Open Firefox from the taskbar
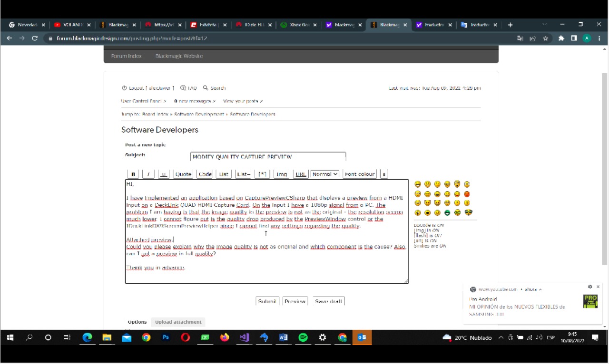Image resolution: width=609 pixels, height=364 pixels. click(x=225, y=338)
